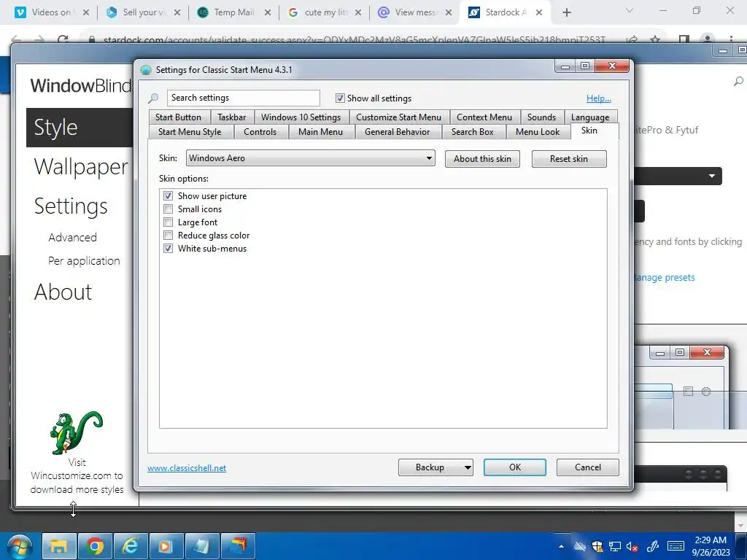Open the Controls tab
This screenshot has width=747, height=560.
[260, 132]
